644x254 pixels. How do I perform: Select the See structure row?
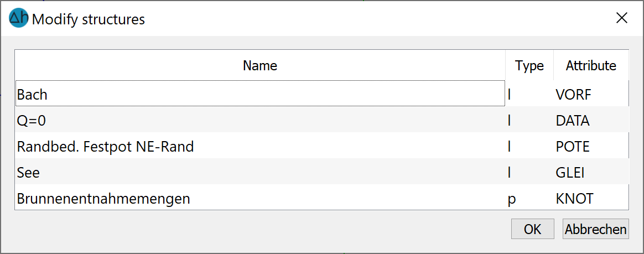(322, 172)
